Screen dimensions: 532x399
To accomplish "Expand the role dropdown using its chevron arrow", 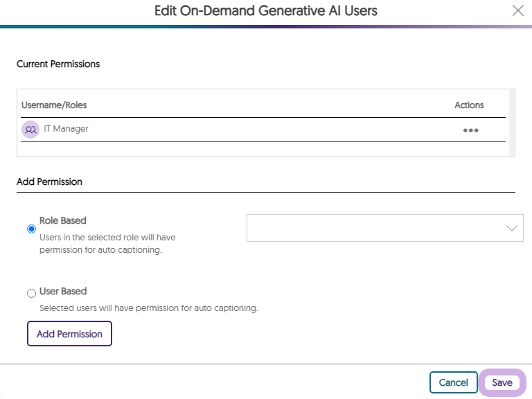I will [x=512, y=228].
